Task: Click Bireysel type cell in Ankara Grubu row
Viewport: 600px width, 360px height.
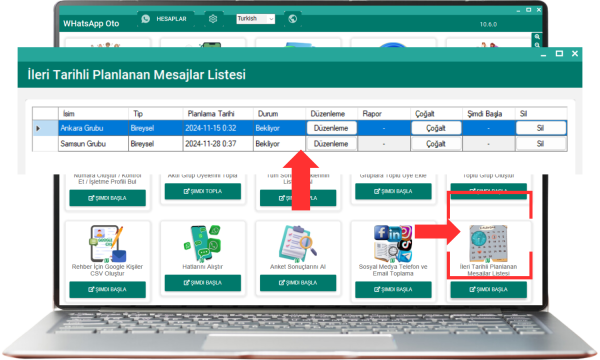Action: coord(156,128)
